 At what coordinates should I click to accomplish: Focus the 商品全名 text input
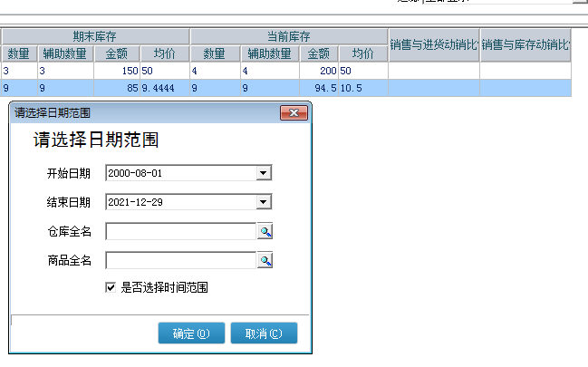tap(181, 261)
